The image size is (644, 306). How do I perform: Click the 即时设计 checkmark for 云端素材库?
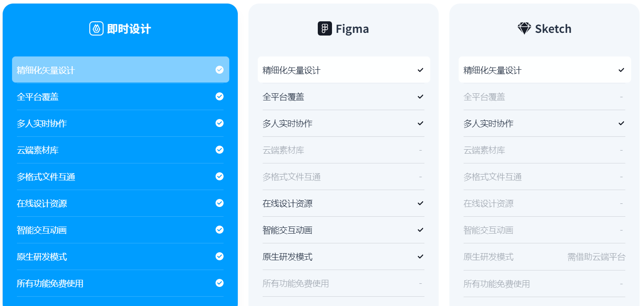pos(220,150)
